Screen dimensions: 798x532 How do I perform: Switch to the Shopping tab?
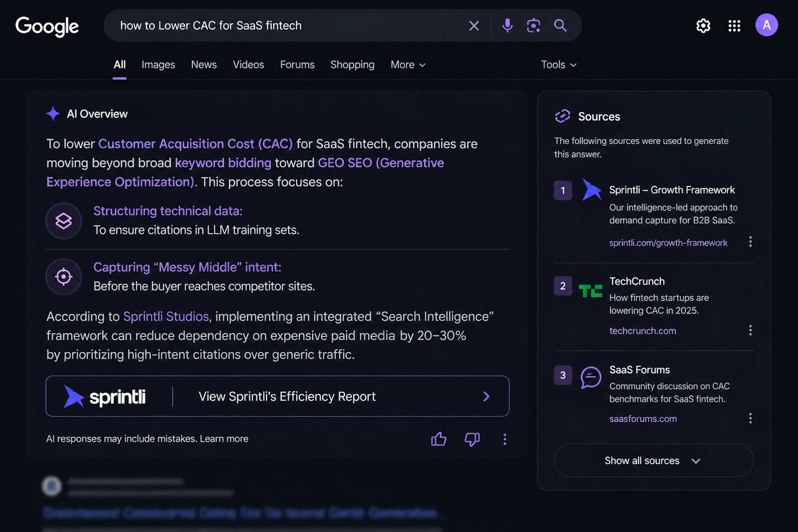click(352, 64)
